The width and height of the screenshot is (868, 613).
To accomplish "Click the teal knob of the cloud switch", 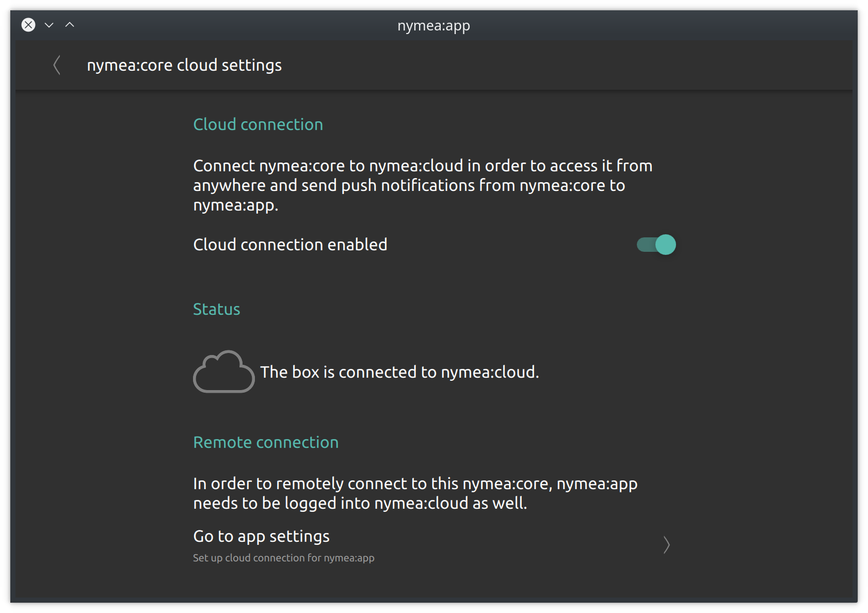I will pyautogui.click(x=666, y=245).
